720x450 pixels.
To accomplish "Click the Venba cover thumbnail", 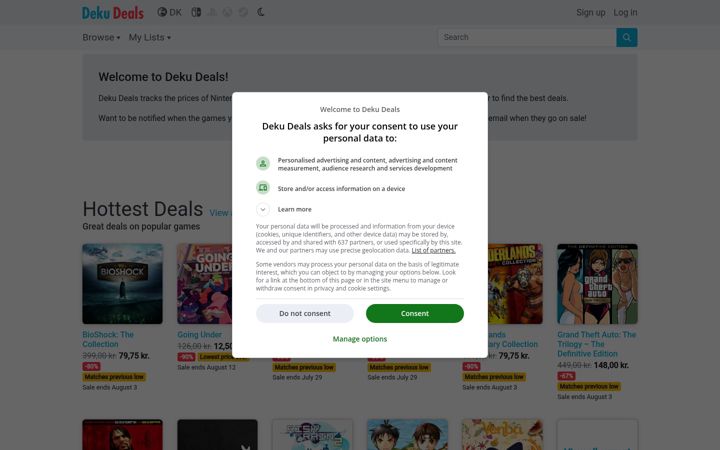I will [502, 434].
